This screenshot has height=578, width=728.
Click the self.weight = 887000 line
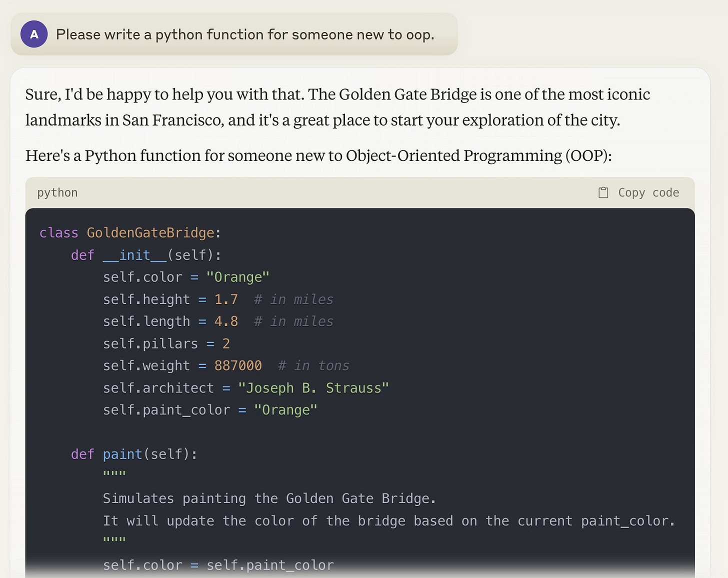[226, 365]
